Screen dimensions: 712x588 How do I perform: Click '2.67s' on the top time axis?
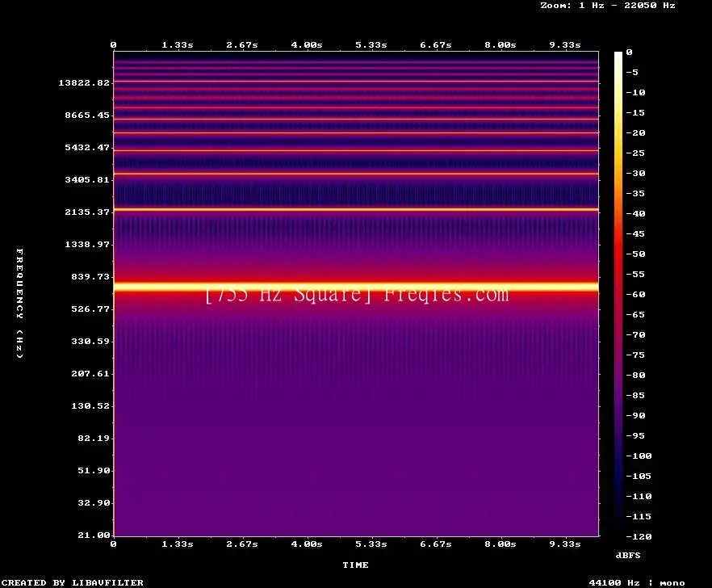pyautogui.click(x=242, y=45)
